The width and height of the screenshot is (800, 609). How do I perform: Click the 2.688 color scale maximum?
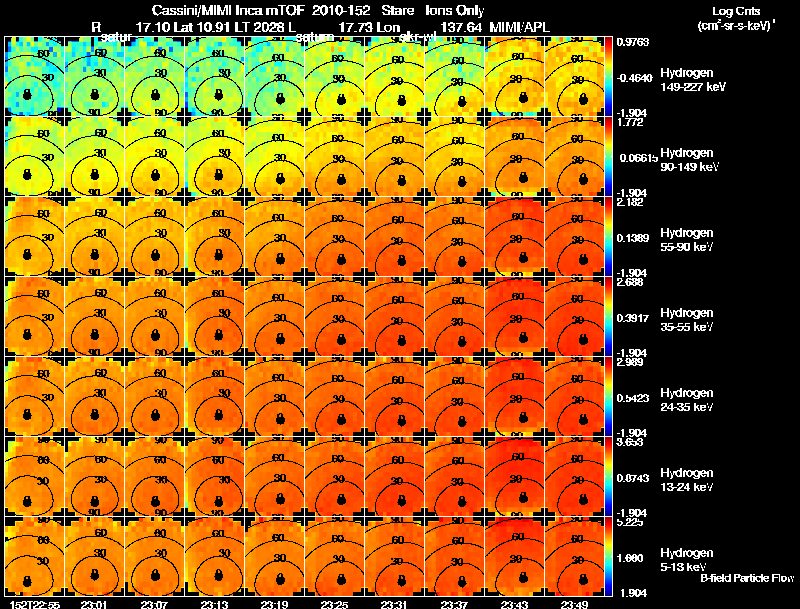630,283
